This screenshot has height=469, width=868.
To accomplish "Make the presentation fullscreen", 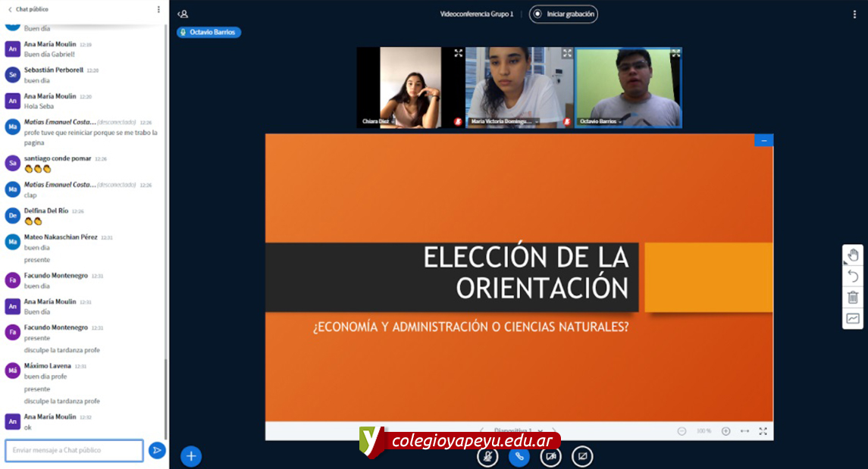I will point(763,431).
